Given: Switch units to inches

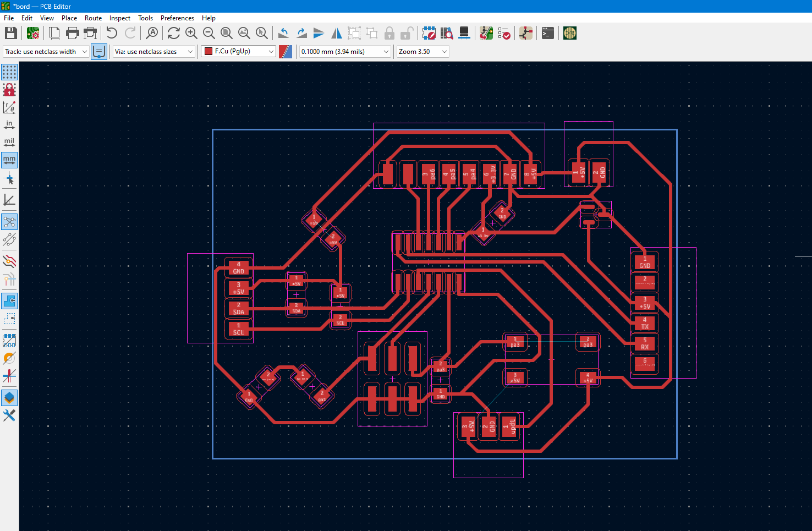Looking at the screenshot, I should click(x=9, y=125).
